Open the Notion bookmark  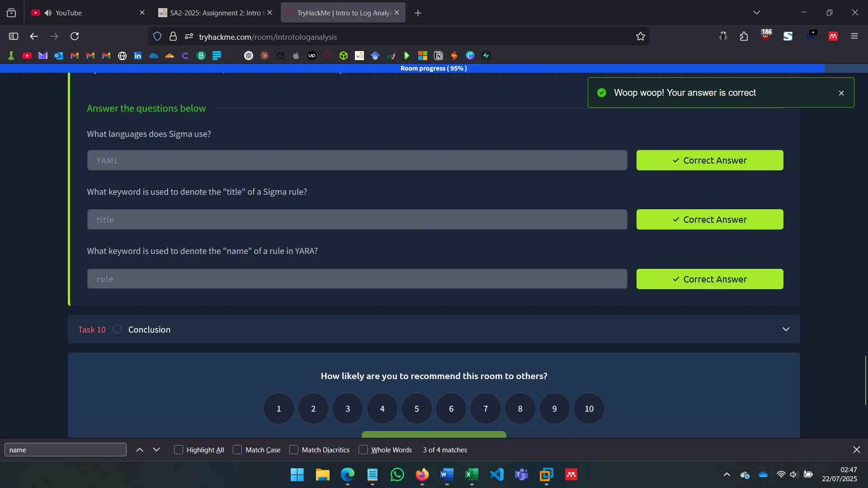439,56
